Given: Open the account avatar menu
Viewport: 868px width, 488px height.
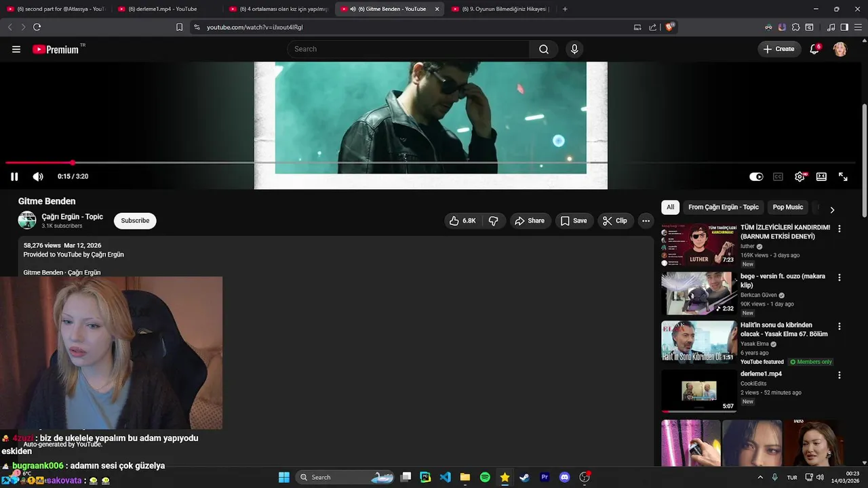Looking at the screenshot, I should coord(840,49).
